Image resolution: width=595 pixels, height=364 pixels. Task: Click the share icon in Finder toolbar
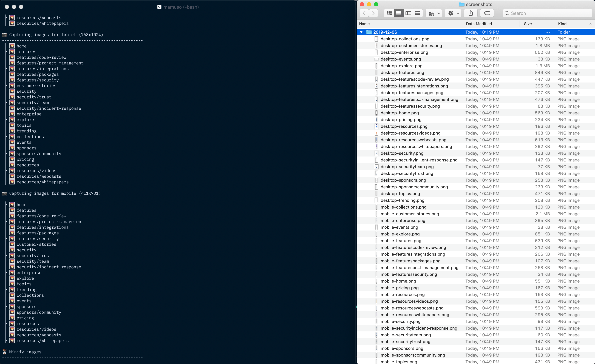(x=471, y=13)
